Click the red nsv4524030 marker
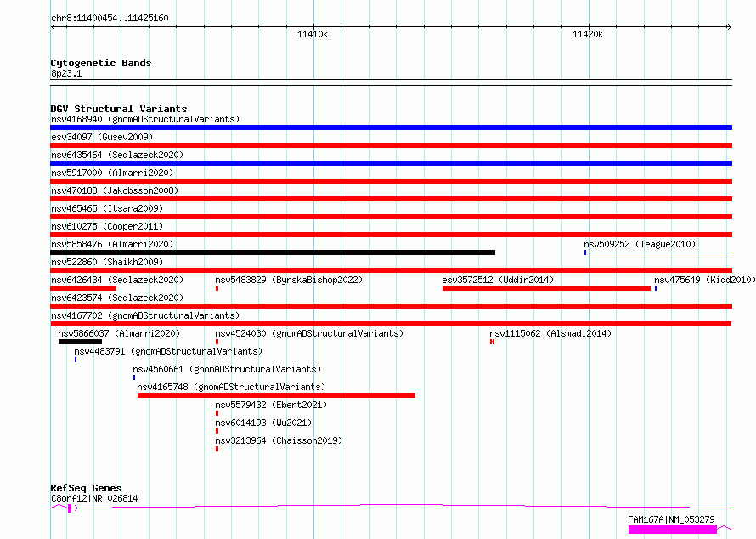This screenshot has width=756, height=539. [x=217, y=342]
